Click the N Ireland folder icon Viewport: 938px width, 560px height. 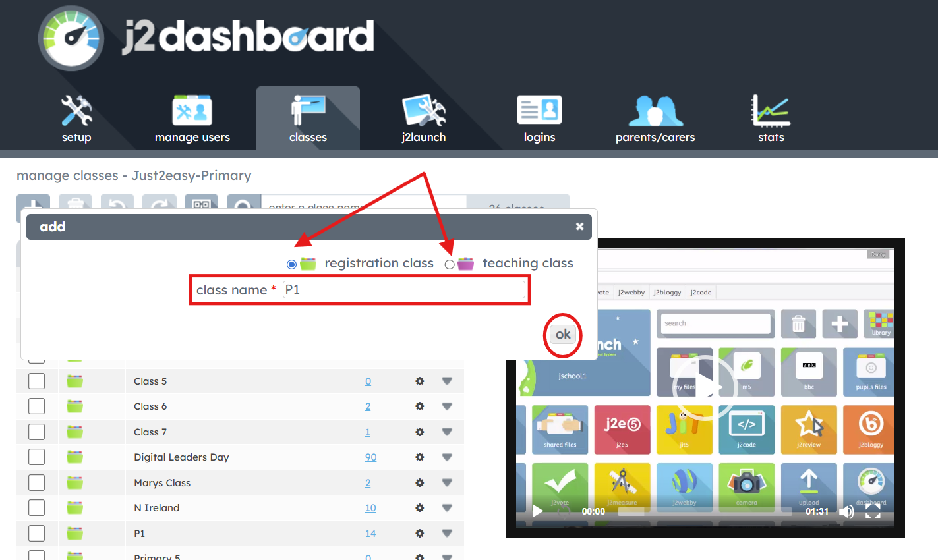coord(75,507)
